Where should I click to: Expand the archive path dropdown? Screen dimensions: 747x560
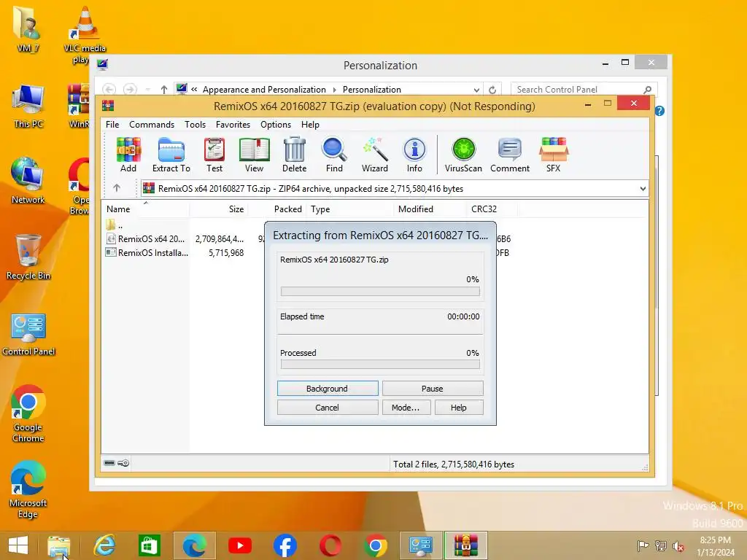pos(643,189)
